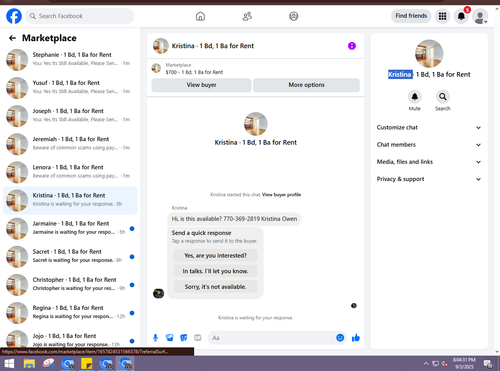
Task: Send quick reply "Yes, are you interested?"
Action: click(x=215, y=256)
